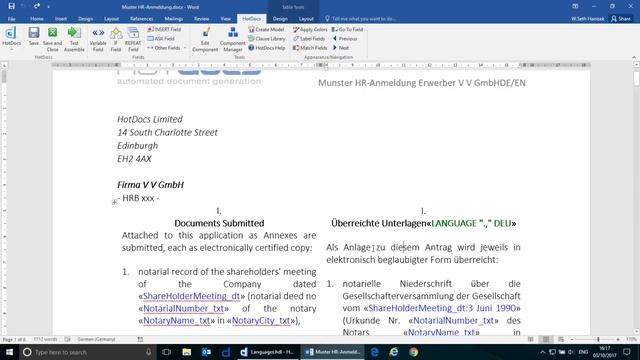Run Test Assemble
The height and width of the screenshot is (360, 640).
click(x=74, y=39)
